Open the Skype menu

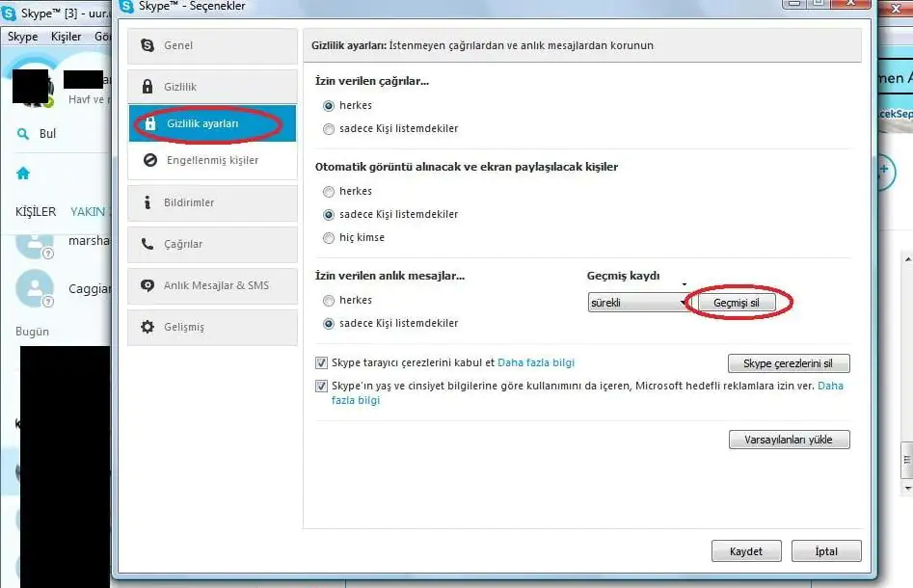(x=21, y=36)
